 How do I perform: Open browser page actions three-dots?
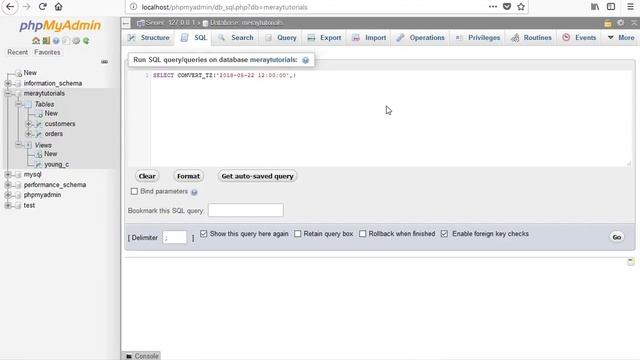[x=493, y=7]
